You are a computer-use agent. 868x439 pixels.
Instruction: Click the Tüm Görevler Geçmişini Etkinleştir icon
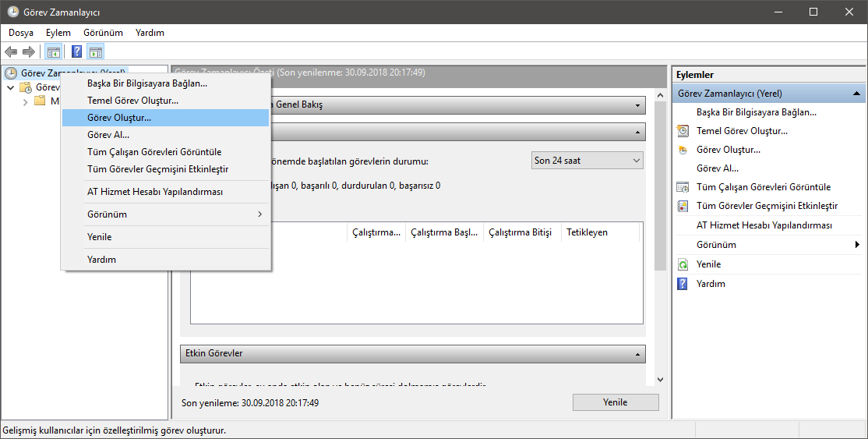click(683, 206)
